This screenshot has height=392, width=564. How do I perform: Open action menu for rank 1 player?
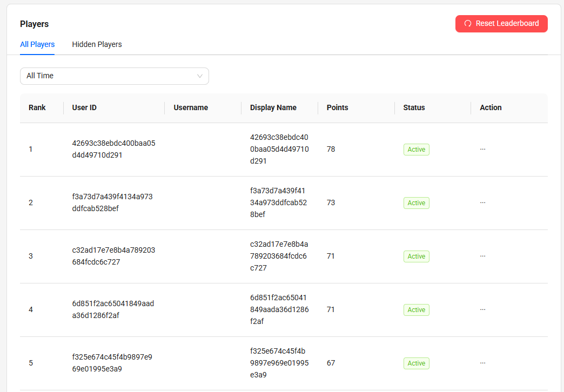pyautogui.click(x=483, y=149)
